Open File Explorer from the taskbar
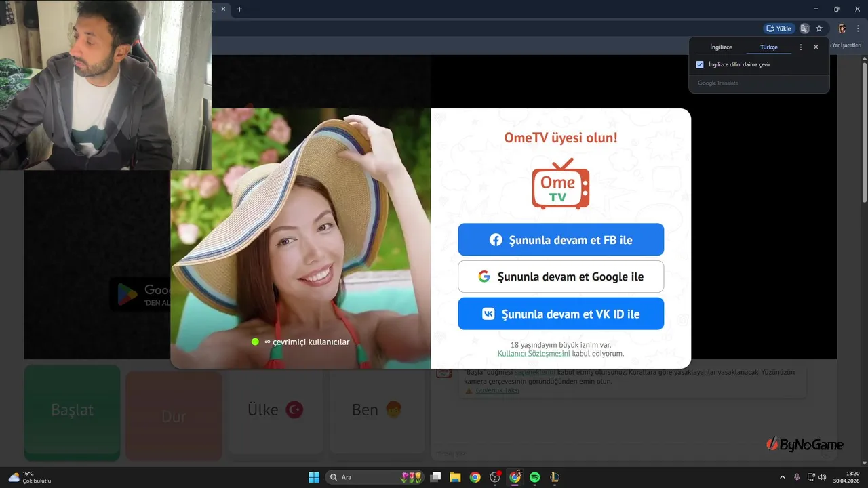This screenshot has width=868, height=488. pyautogui.click(x=455, y=477)
